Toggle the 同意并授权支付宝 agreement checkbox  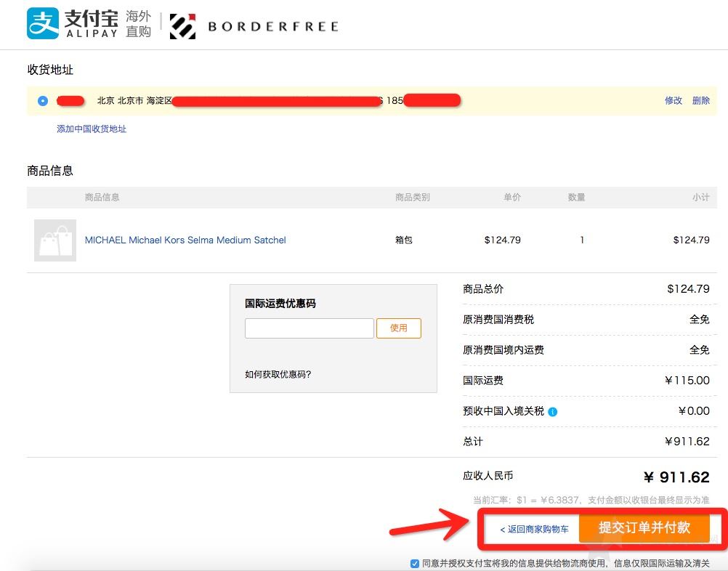click(415, 564)
